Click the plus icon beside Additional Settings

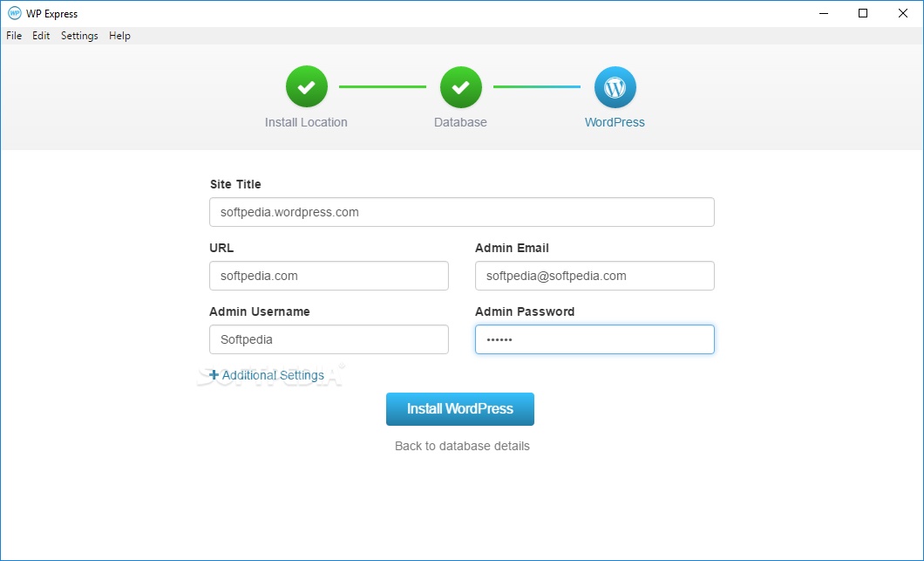click(214, 374)
